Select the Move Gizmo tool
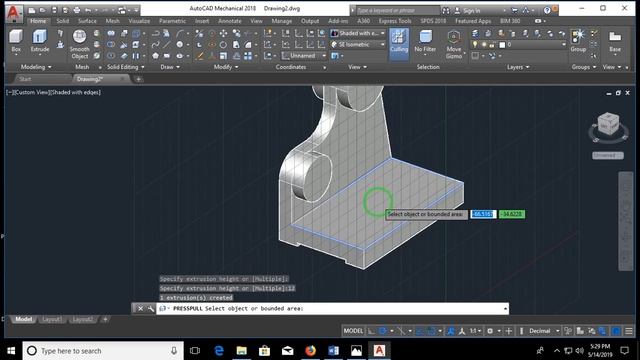 click(454, 44)
